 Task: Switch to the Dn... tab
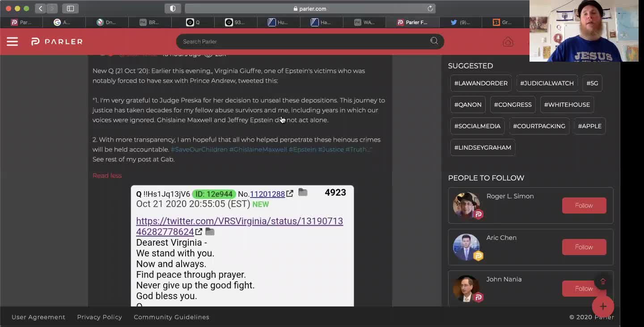pos(106,22)
